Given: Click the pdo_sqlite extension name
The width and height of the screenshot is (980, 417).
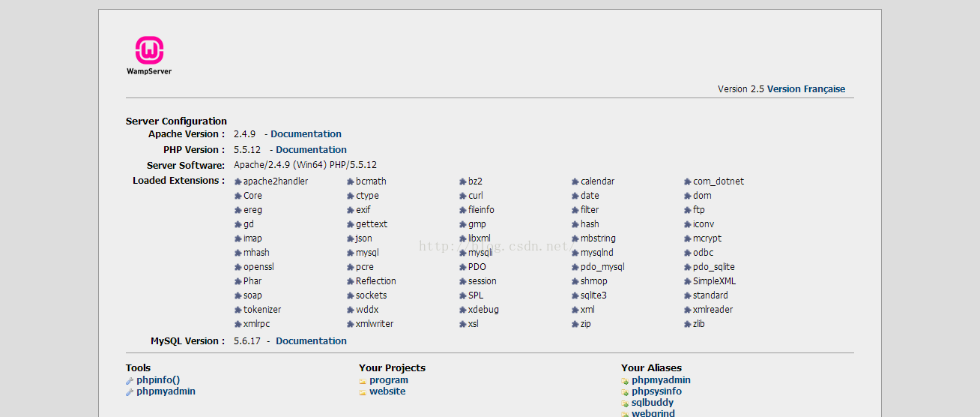Looking at the screenshot, I should [x=714, y=267].
